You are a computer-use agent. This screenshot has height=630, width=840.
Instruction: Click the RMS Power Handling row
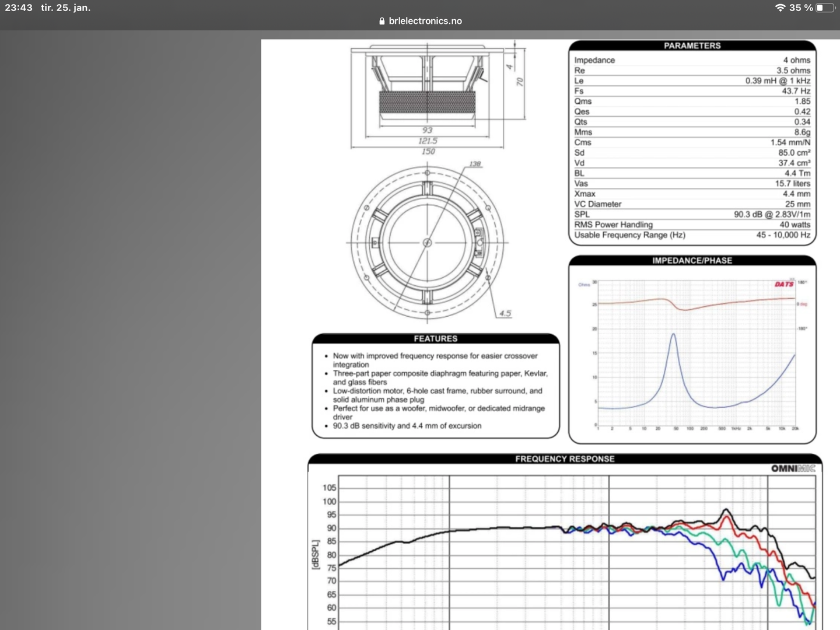pyautogui.click(x=692, y=225)
